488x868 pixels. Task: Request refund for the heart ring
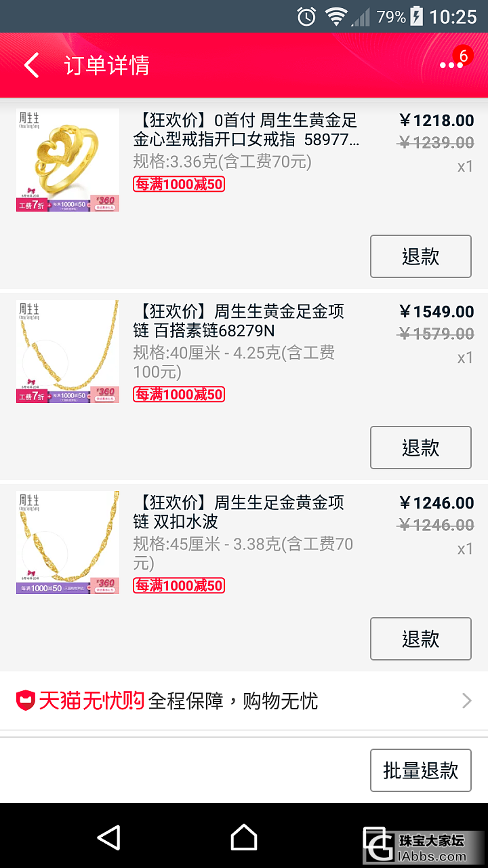tap(420, 256)
